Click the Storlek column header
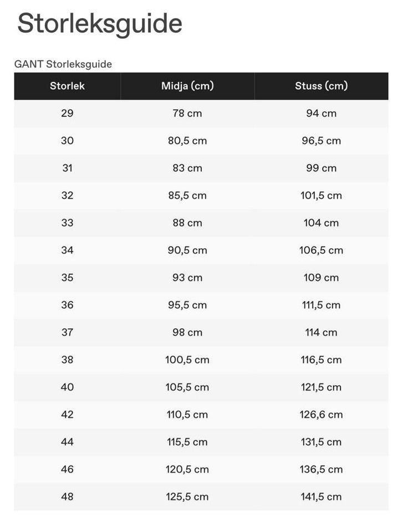This screenshot has width=403, height=532. [x=67, y=86]
